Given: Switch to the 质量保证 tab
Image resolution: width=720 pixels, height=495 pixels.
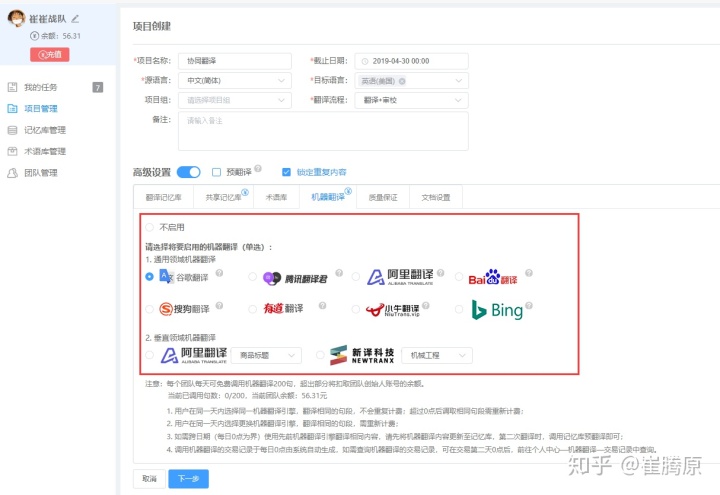Looking at the screenshot, I should (x=383, y=197).
